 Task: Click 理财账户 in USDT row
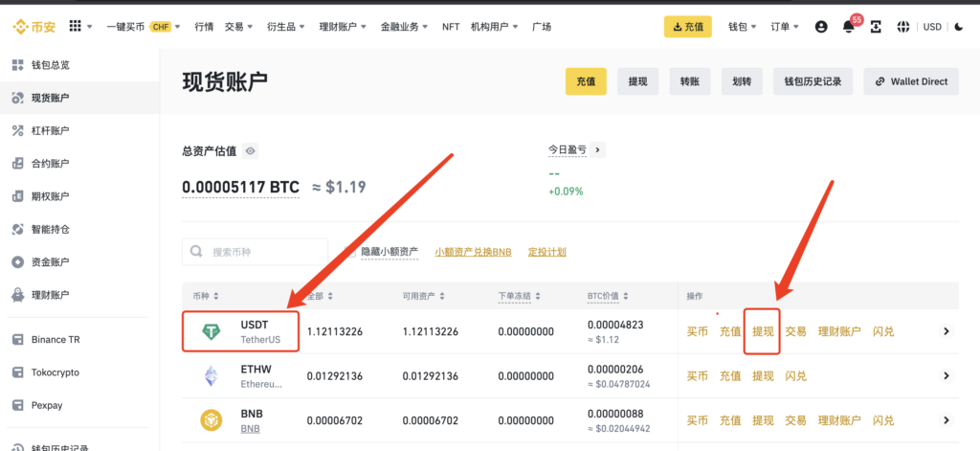[x=839, y=331]
